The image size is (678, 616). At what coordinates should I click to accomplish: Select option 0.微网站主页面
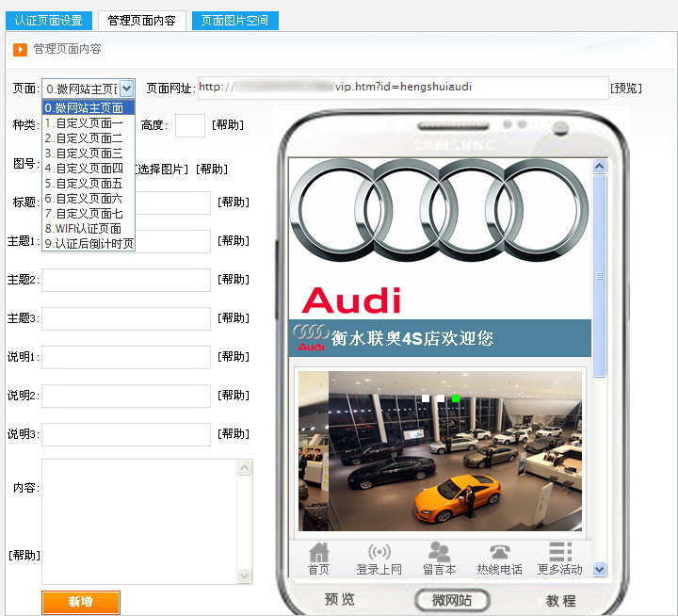tap(89, 107)
